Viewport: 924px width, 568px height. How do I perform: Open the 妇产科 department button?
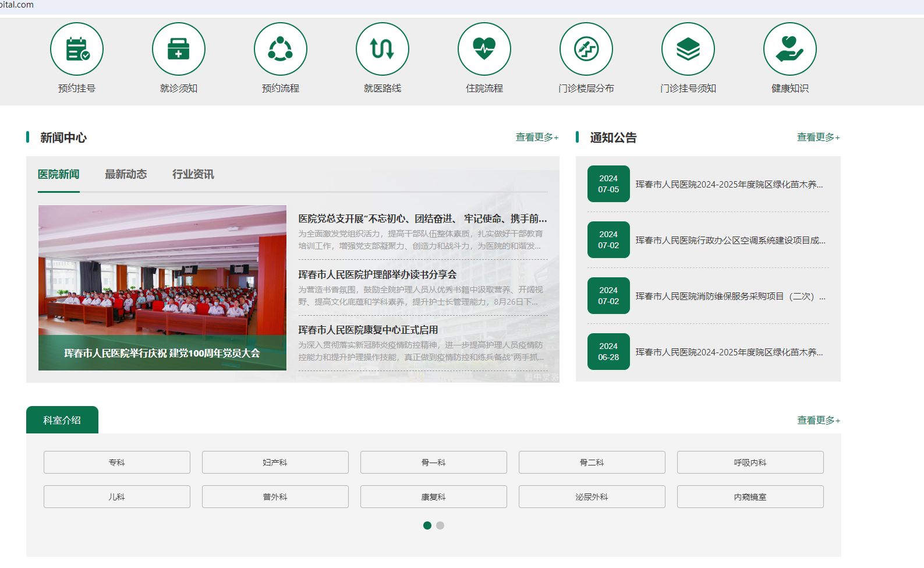tap(275, 463)
